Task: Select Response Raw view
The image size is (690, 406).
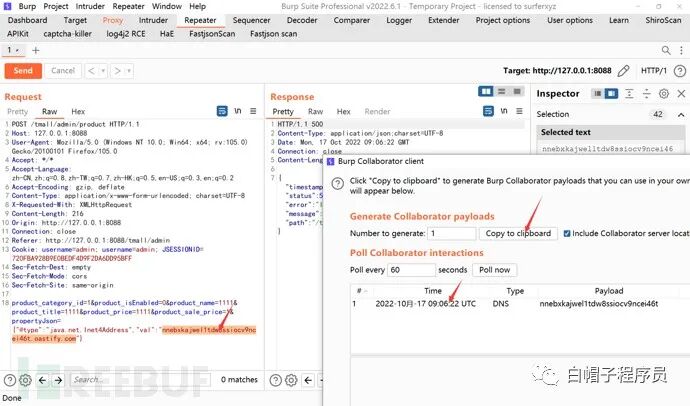Action: 316,112
